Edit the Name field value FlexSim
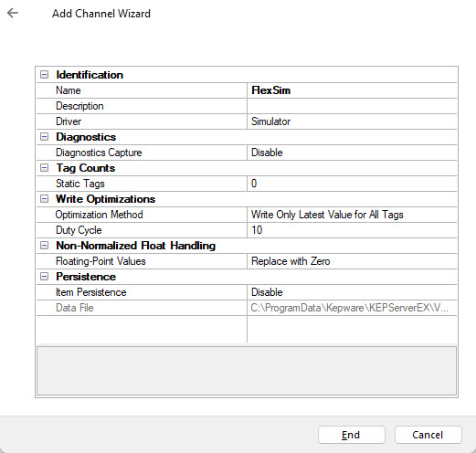 coord(352,90)
